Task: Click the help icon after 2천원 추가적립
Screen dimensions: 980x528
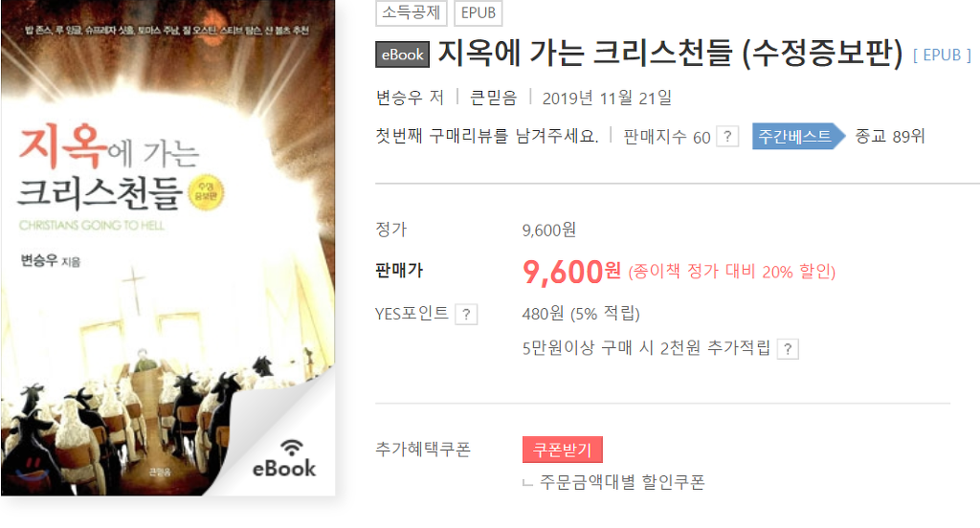Action: click(x=788, y=349)
